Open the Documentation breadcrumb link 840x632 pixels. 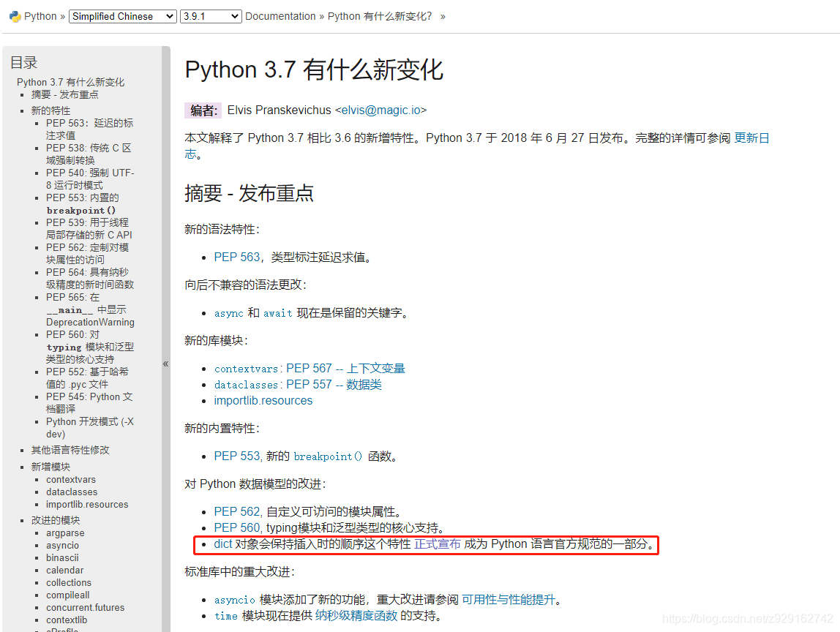coord(280,17)
